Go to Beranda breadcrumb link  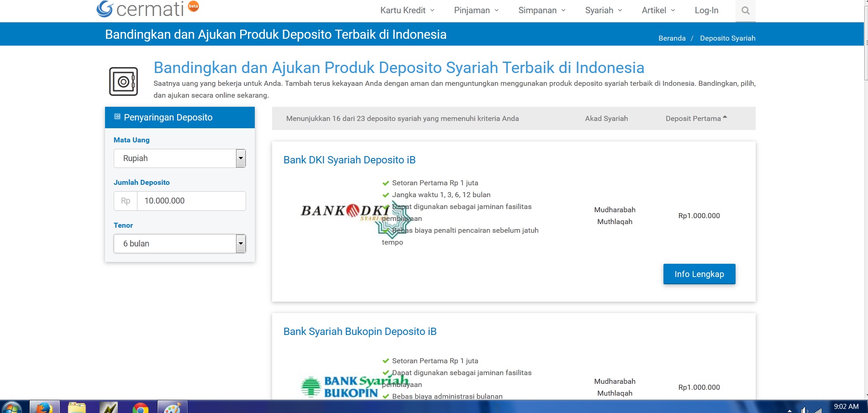672,38
